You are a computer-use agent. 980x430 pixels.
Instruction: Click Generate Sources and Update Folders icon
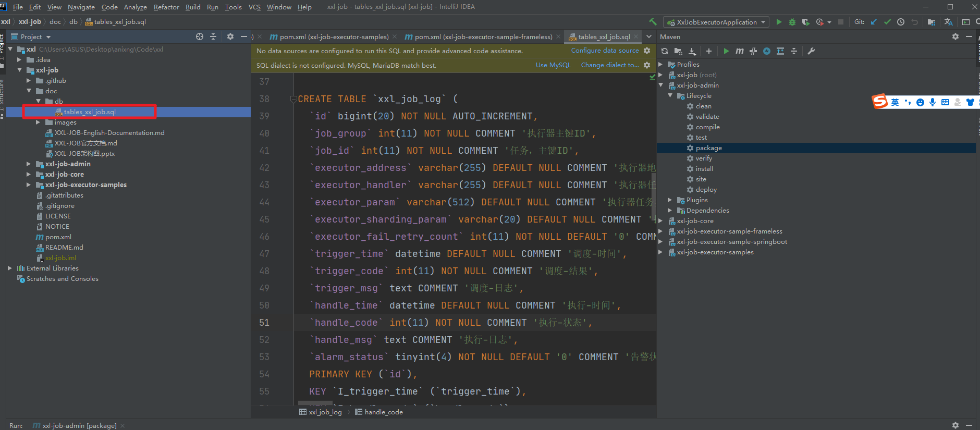coord(678,51)
